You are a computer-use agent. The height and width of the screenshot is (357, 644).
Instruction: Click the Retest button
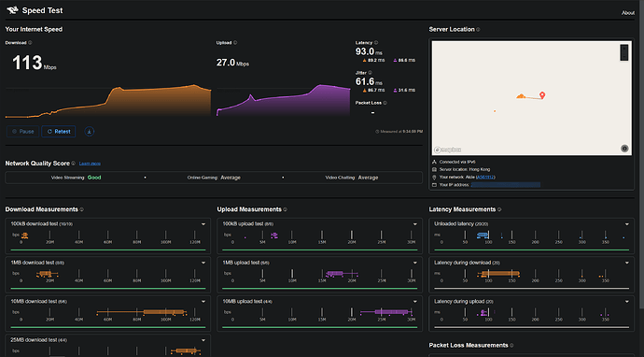59,132
